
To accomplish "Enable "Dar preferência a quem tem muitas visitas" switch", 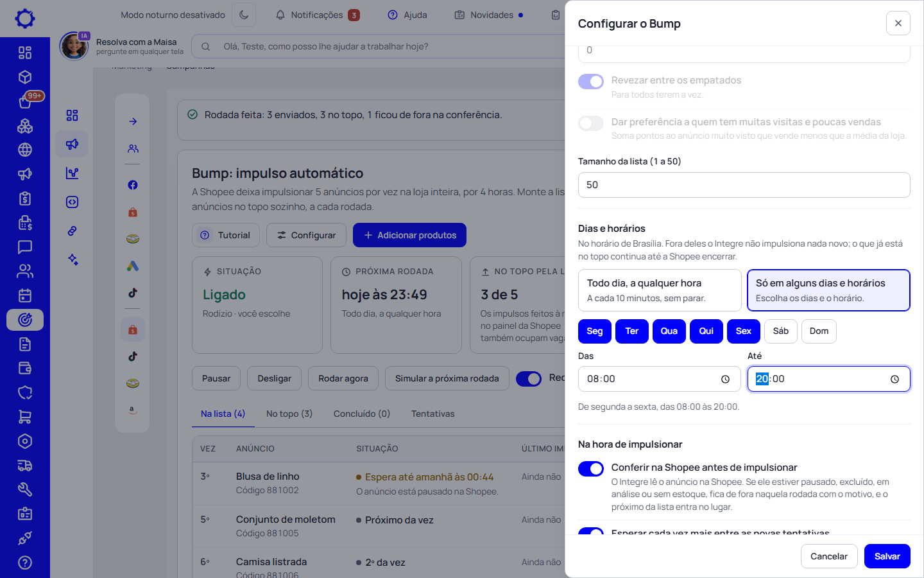I will [x=591, y=123].
